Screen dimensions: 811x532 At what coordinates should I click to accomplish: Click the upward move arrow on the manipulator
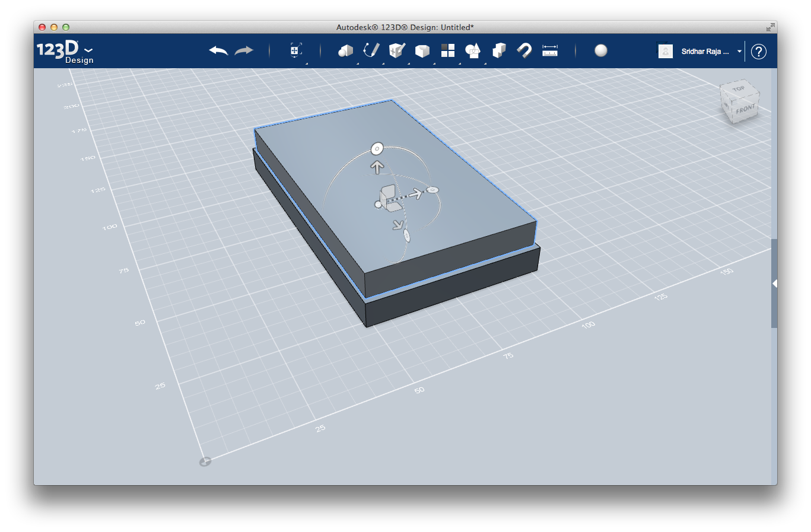coord(378,166)
